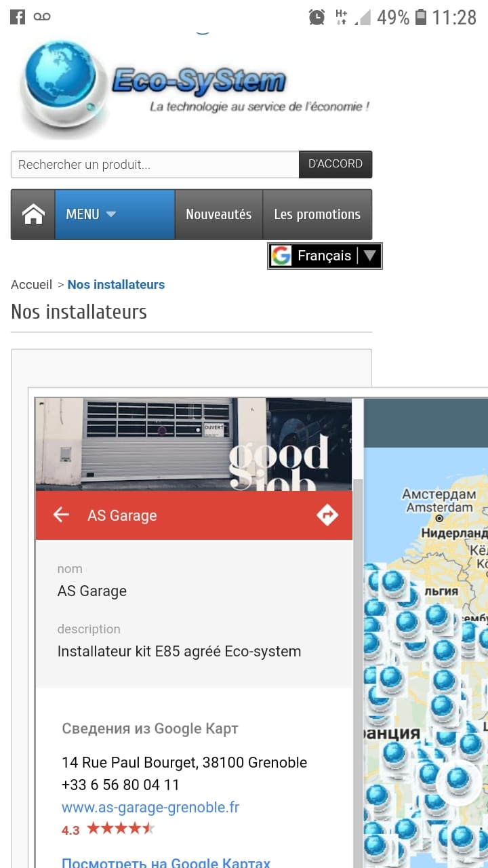Open the MENU dropdown
Viewport: 488px width, 868px height.
click(115, 214)
